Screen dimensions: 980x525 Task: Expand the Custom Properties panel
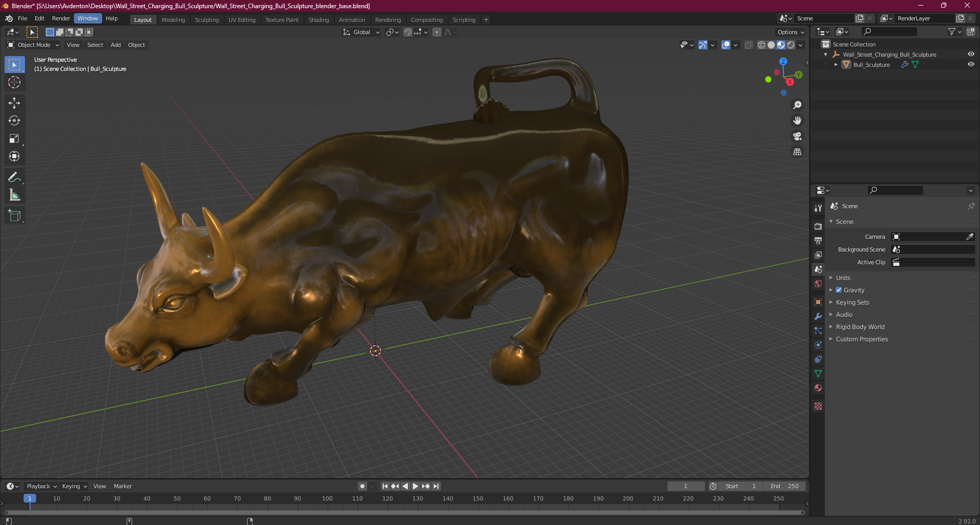pos(862,339)
